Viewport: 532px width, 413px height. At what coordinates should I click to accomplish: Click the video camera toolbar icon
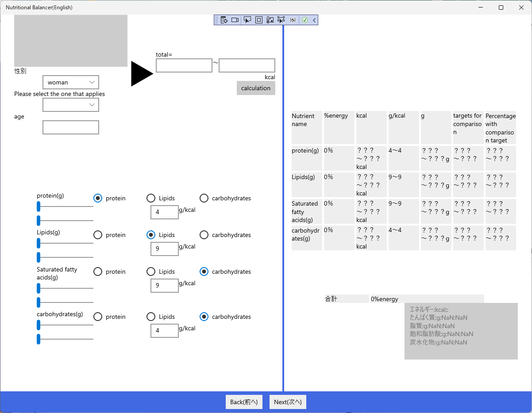click(235, 20)
